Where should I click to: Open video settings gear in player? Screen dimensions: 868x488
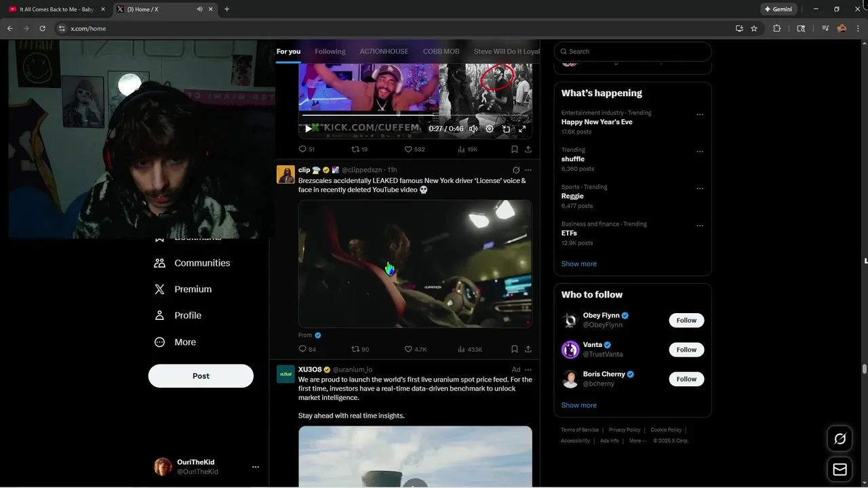point(490,129)
